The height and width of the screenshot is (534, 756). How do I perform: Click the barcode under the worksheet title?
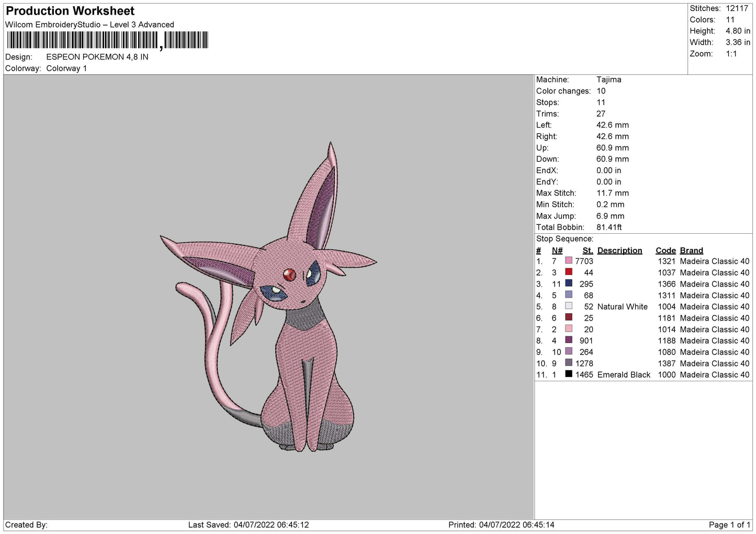(107, 40)
